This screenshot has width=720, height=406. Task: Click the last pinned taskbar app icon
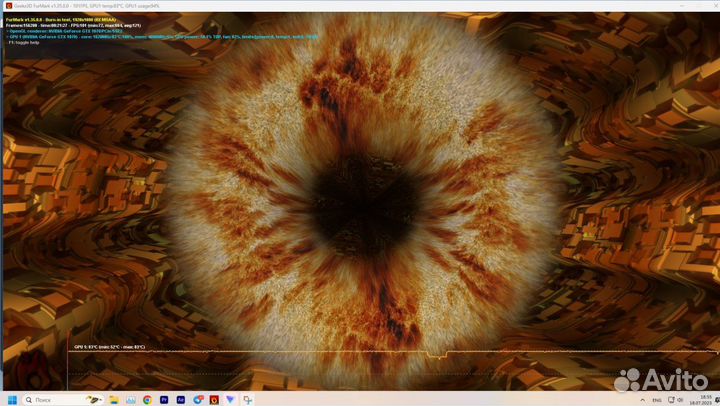click(x=248, y=399)
